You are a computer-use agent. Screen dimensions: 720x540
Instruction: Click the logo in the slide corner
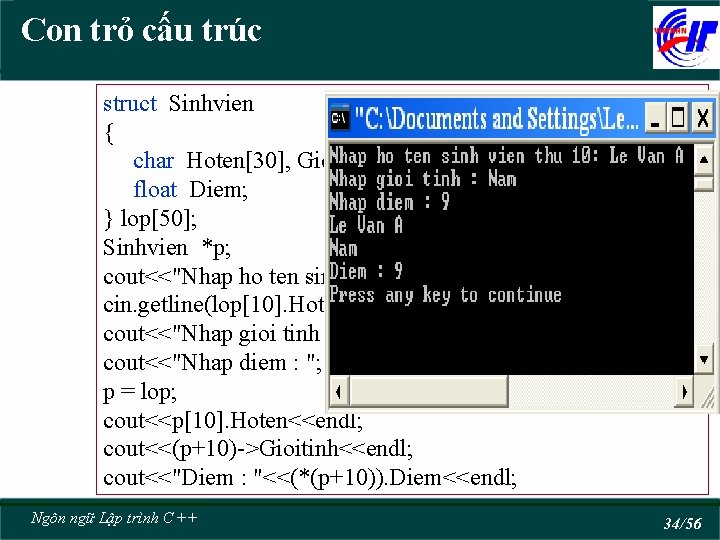(686, 38)
